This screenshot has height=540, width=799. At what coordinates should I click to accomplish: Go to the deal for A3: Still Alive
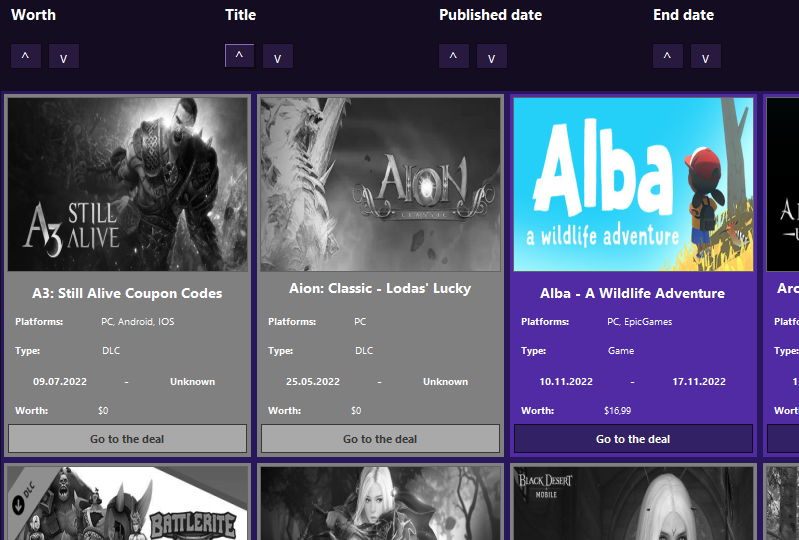(127, 439)
